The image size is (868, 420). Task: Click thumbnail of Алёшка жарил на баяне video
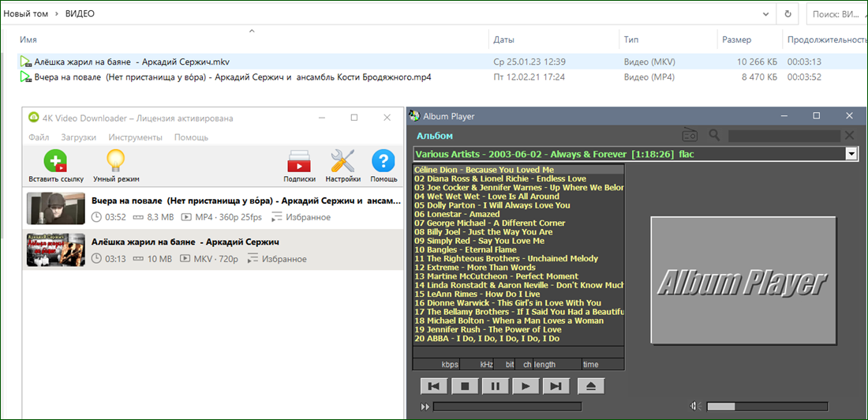56,250
